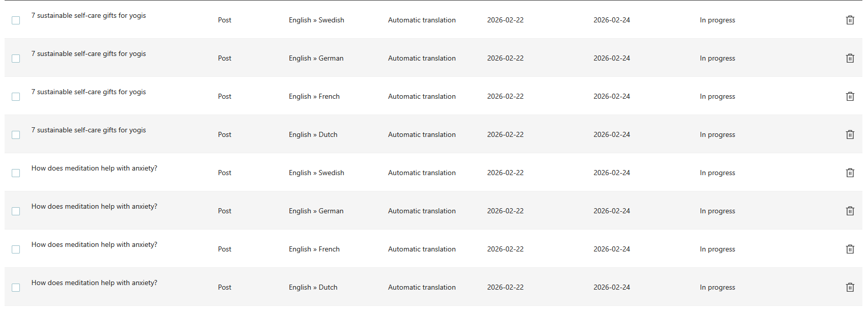868x309 pixels.
Task: Open yogis gifts post title in Swedish row
Action: click(89, 16)
